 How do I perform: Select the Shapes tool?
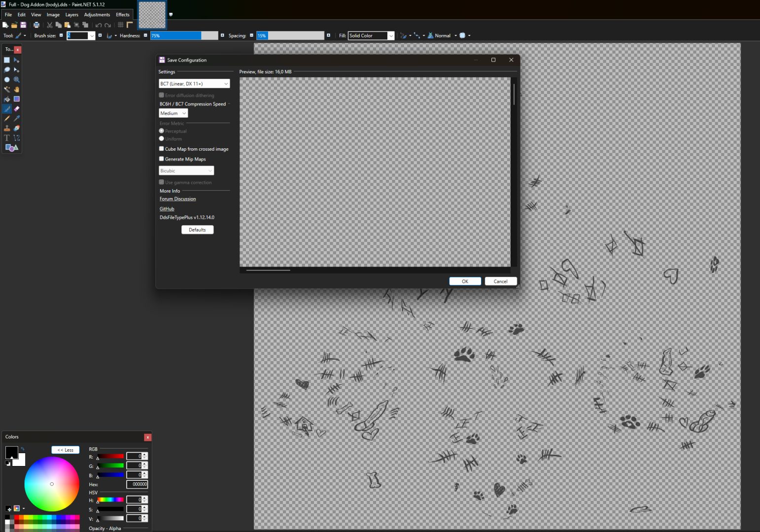tap(11, 148)
